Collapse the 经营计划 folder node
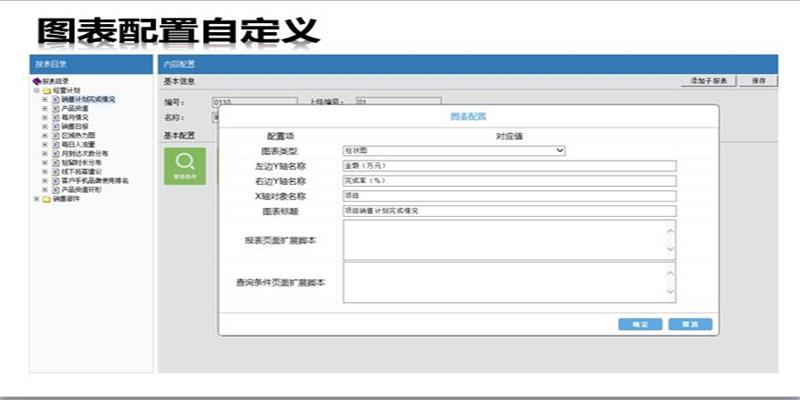This screenshot has height=400, width=800. [x=36, y=90]
